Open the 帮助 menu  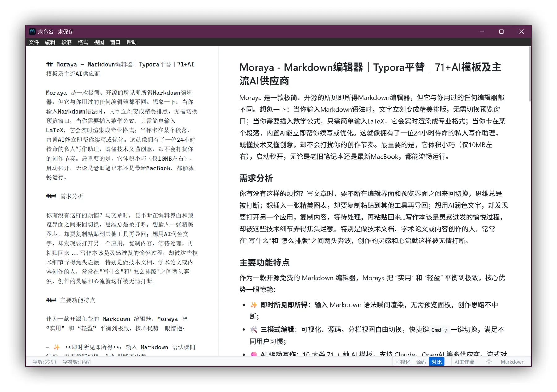(x=131, y=42)
